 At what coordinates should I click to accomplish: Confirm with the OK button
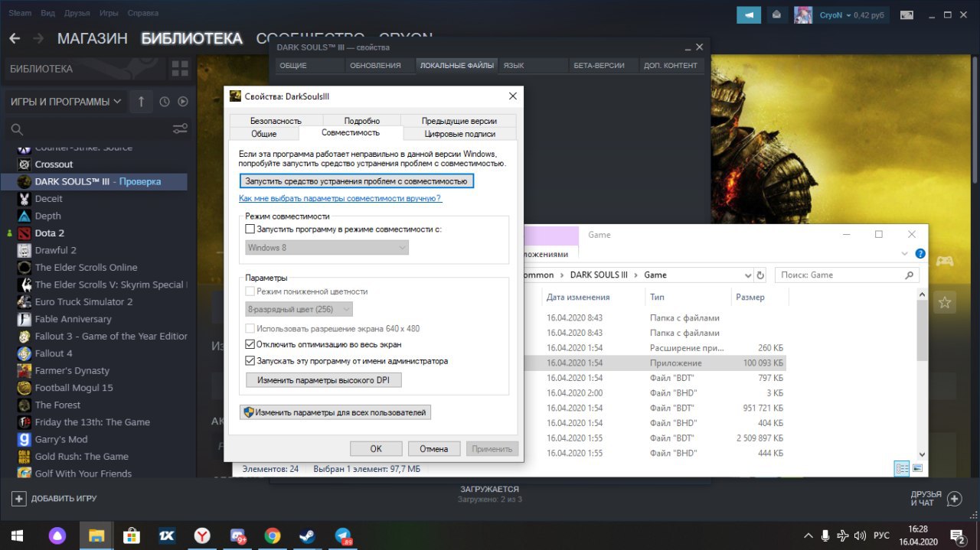point(376,449)
